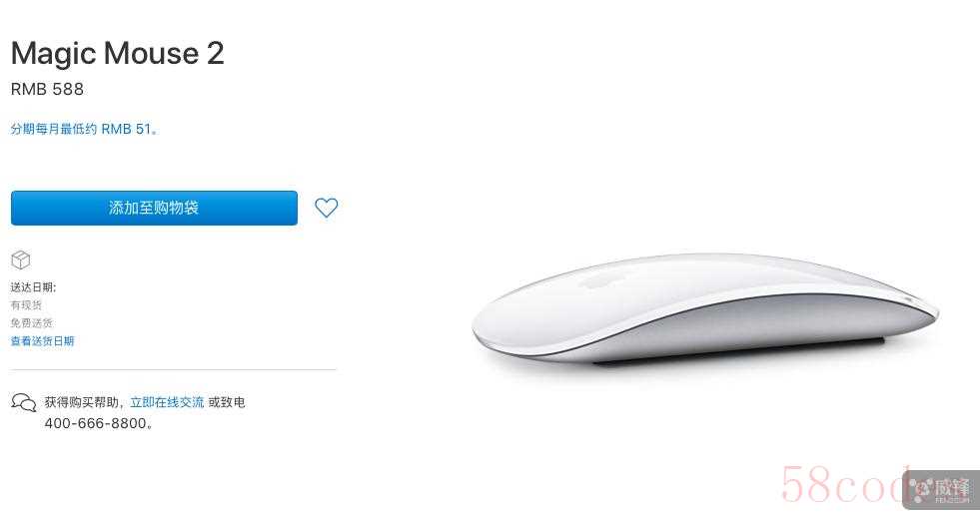Click the Magic Mouse 2 title
The image size is (980, 515).
pos(118,53)
